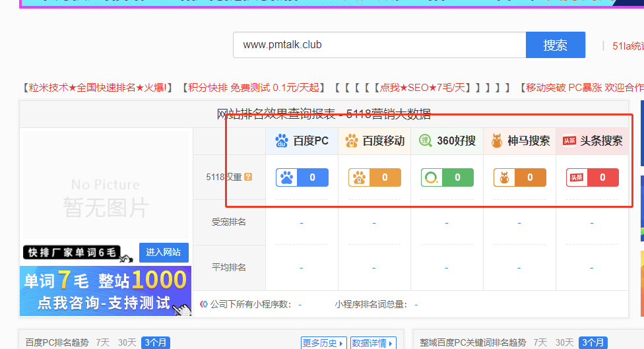Click the 百度PC排名趋势 panel title
This screenshot has height=349, width=644.
(x=57, y=342)
